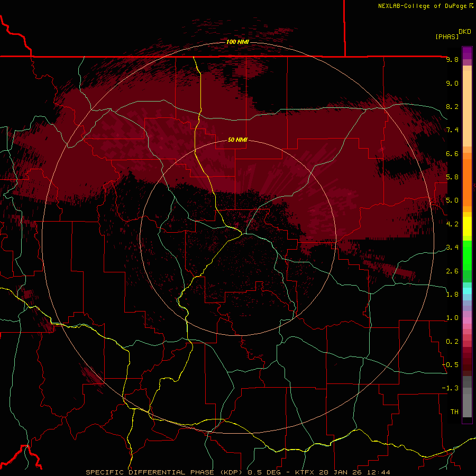The image size is (476, 476).
Task: Select the 0.2 scale label
Action: [x=452, y=342]
